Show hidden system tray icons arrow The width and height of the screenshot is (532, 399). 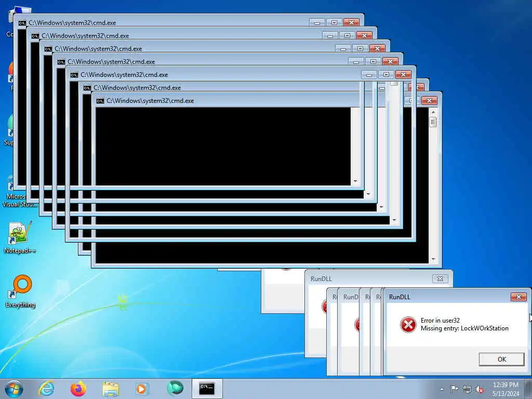coord(442,389)
